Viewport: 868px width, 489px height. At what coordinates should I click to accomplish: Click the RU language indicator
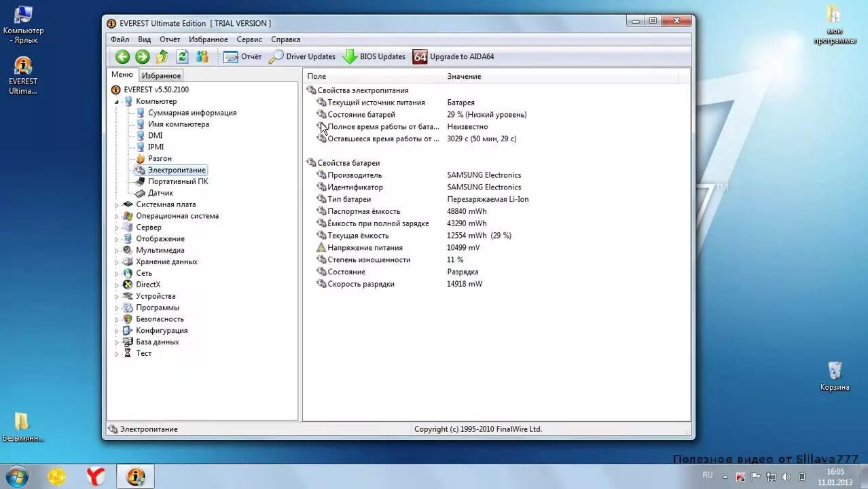708,475
